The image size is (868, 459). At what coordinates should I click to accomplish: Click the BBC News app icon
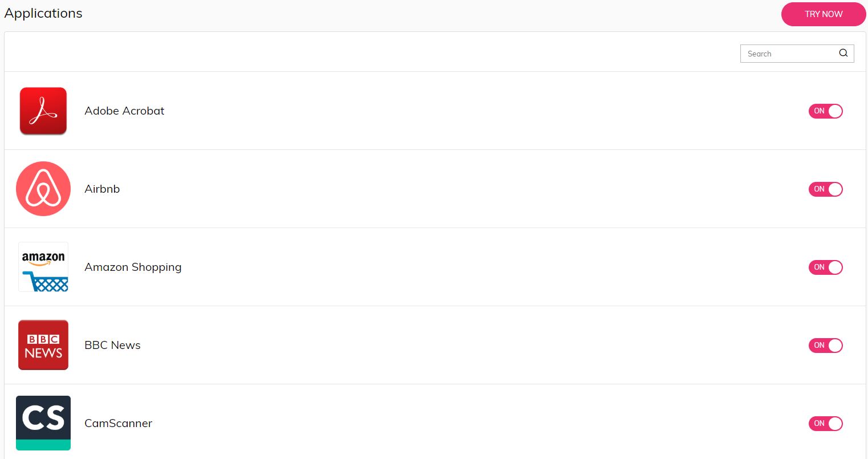43,345
